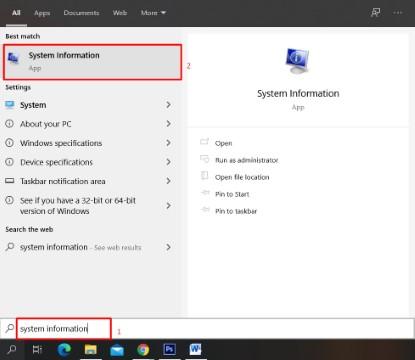Click the search input field
415x360 pixels.
213,329
